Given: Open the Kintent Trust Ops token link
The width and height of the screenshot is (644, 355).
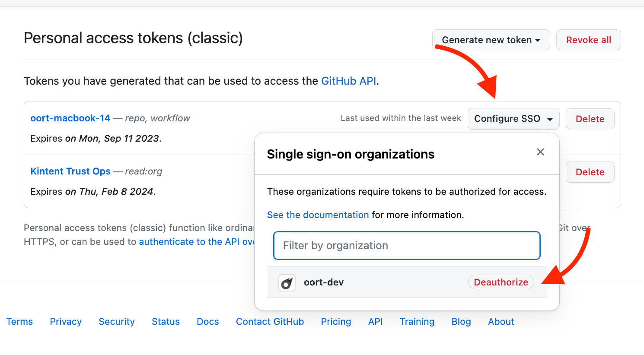Looking at the screenshot, I should pos(70,171).
